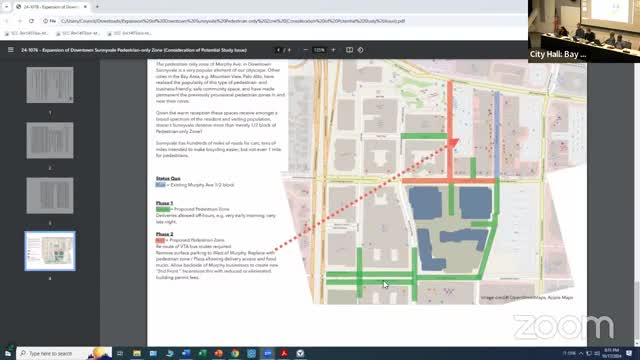Show hidden system tray icons

pyautogui.click(x=580, y=353)
